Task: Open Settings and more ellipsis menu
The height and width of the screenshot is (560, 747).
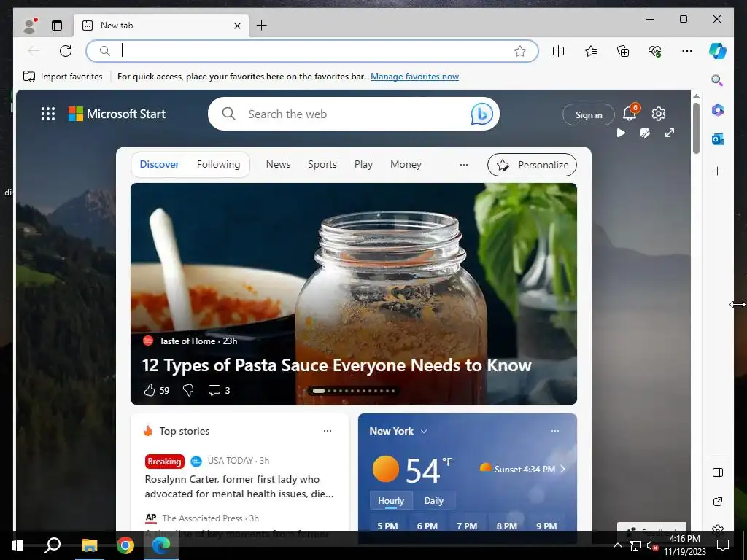Action: click(687, 51)
